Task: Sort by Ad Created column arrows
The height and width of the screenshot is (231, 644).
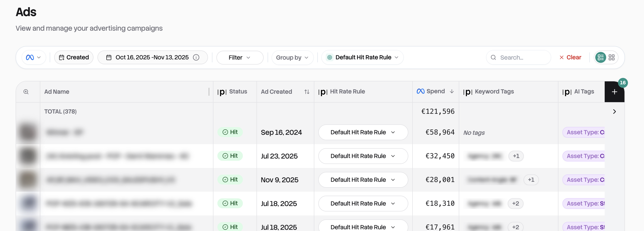Action: (307, 92)
